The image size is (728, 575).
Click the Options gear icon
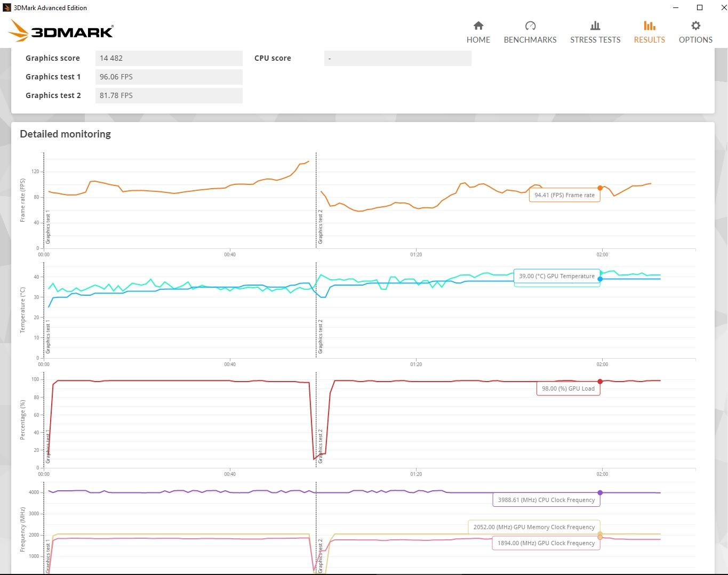click(695, 26)
